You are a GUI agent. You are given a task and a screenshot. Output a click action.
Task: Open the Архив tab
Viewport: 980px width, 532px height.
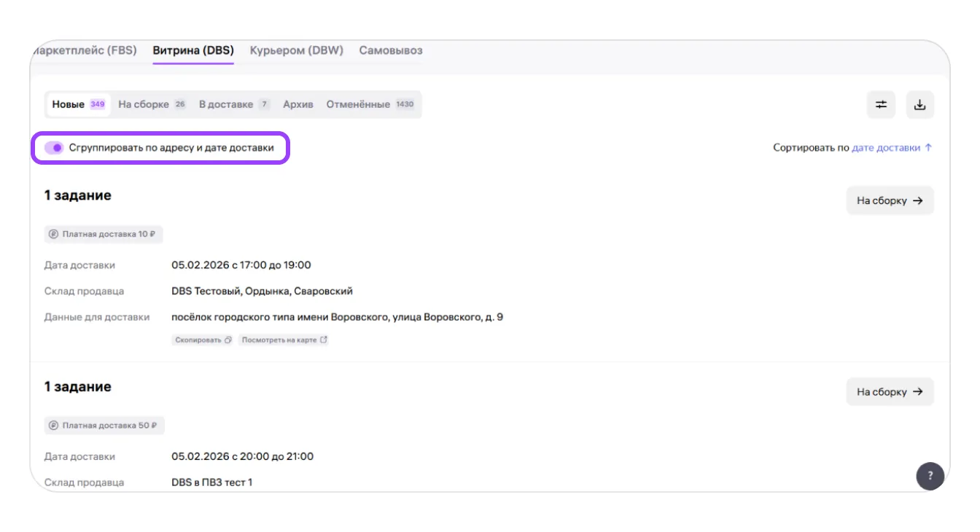pyautogui.click(x=298, y=104)
